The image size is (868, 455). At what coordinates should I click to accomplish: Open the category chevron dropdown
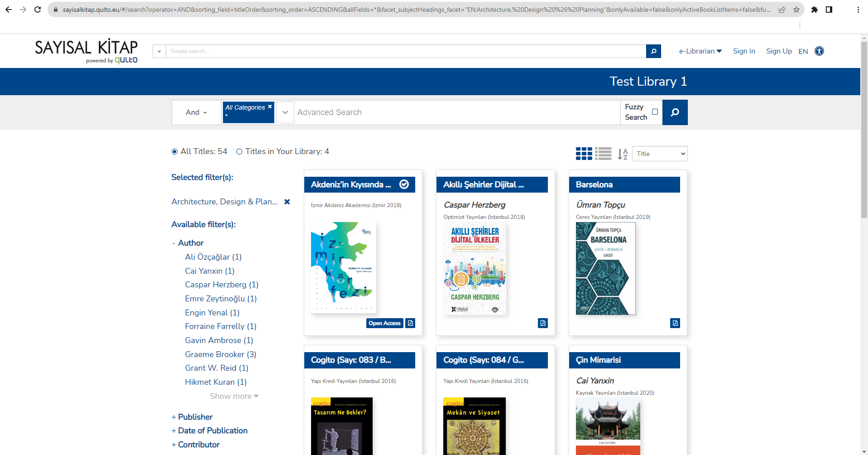[x=285, y=112]
